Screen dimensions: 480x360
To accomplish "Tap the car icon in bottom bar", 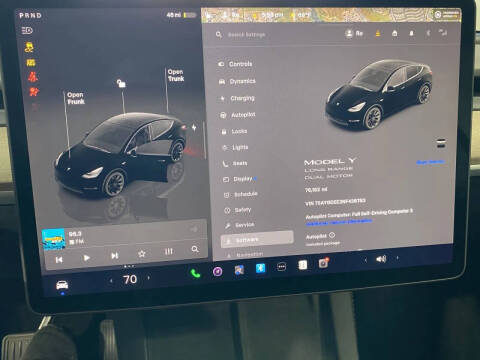I will click(x=62, y=285).
